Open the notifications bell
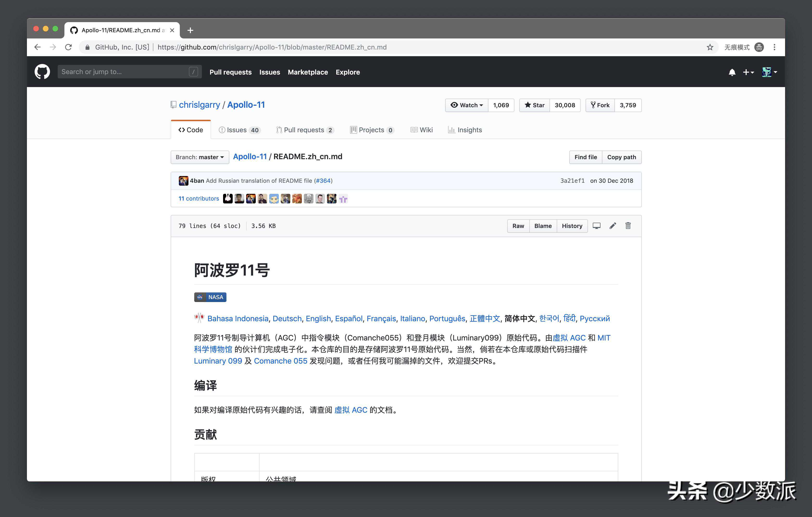 [732, 72]
